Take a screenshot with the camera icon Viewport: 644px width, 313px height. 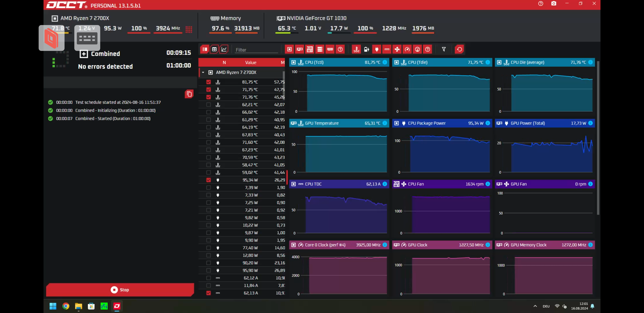pyautogui.click(x=553, y=3)
